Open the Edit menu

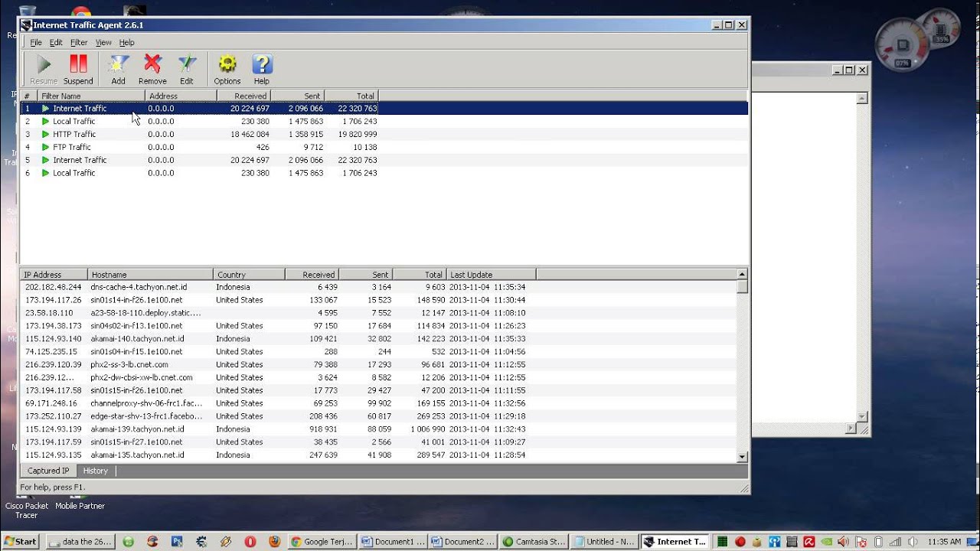pyautogui.click(x=56, y=43)
